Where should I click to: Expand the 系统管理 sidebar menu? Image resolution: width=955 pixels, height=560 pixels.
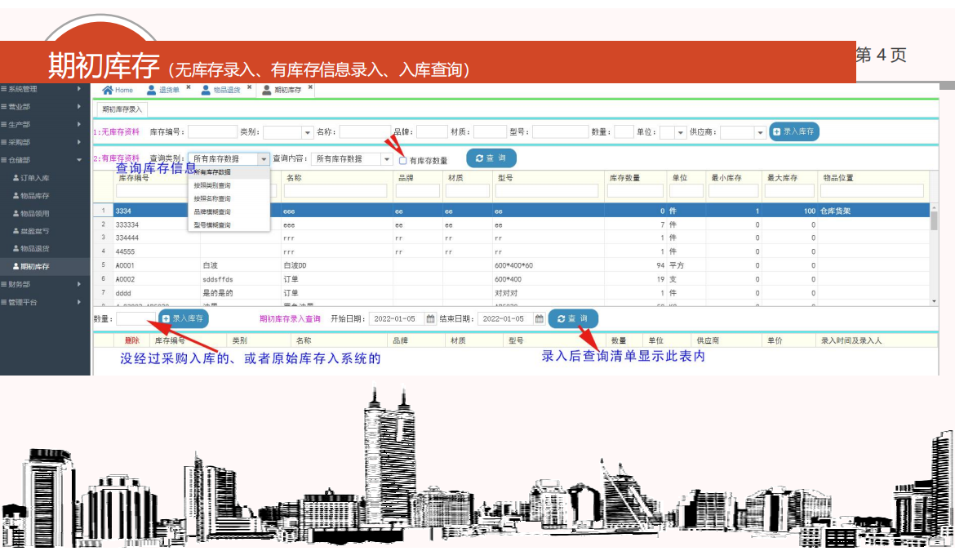pyautogui.click(x=41, y=89)
